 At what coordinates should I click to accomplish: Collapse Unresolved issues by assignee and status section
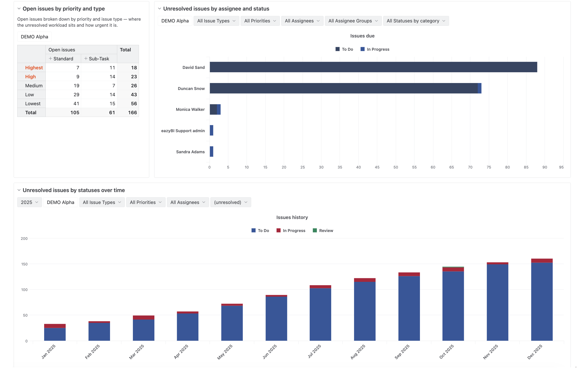(x=160, y=9)
